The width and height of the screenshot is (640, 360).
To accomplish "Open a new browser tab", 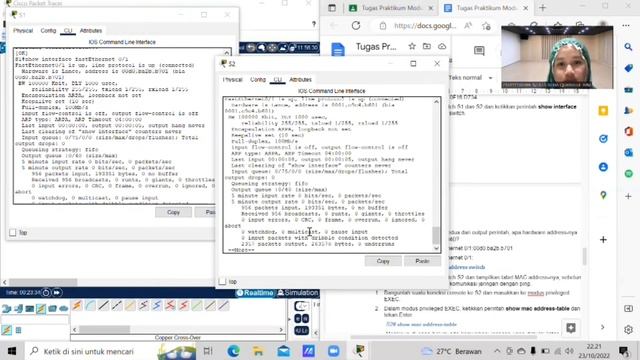I will [542, 8].
